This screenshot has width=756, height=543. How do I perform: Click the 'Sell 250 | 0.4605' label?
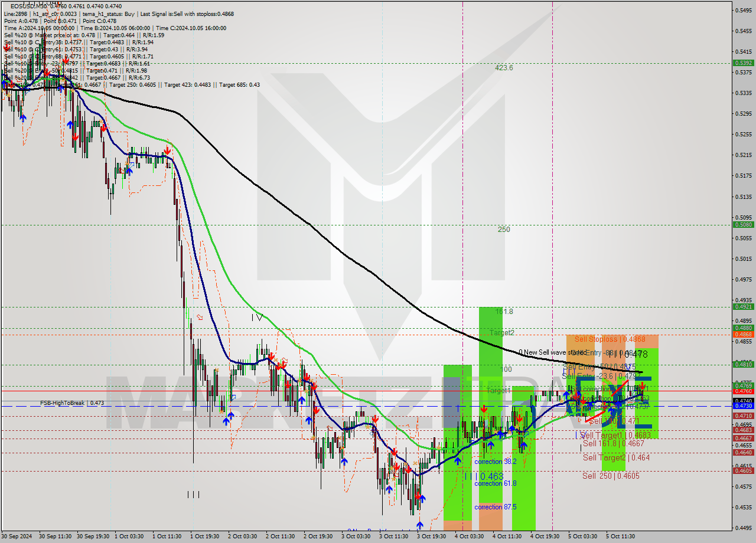(x=611, y=476)
